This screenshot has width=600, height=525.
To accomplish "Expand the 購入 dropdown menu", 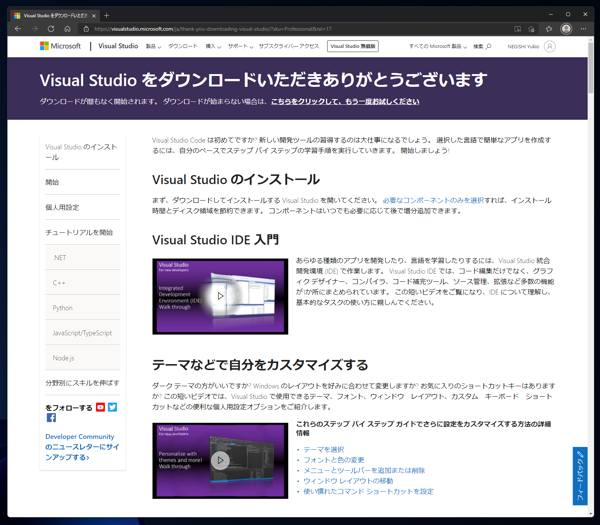I will coord(213,46).
